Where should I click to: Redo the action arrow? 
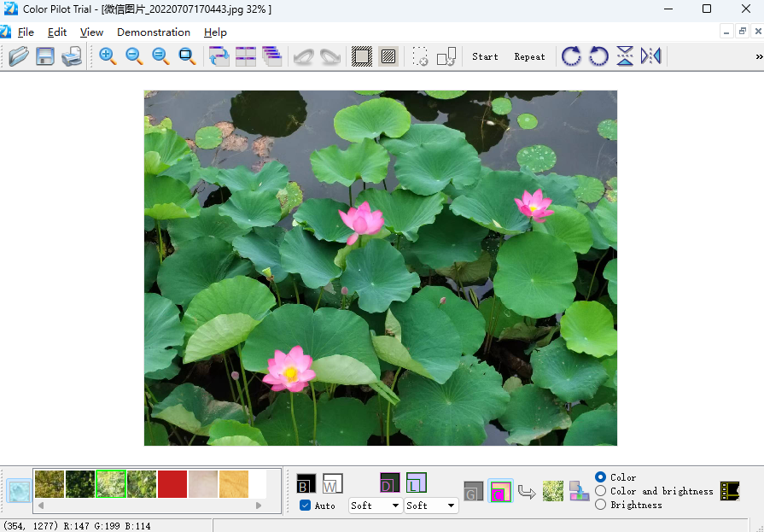pyautogui.click(x=330, y=56)
